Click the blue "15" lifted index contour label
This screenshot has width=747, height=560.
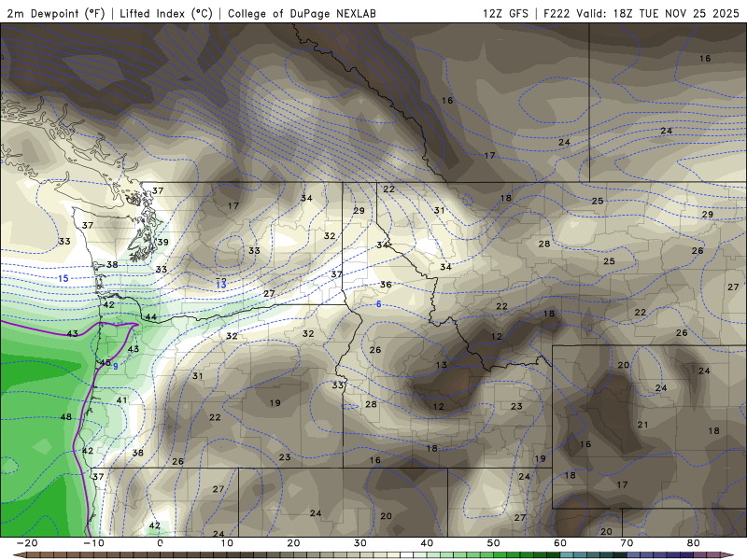(63, 278)
